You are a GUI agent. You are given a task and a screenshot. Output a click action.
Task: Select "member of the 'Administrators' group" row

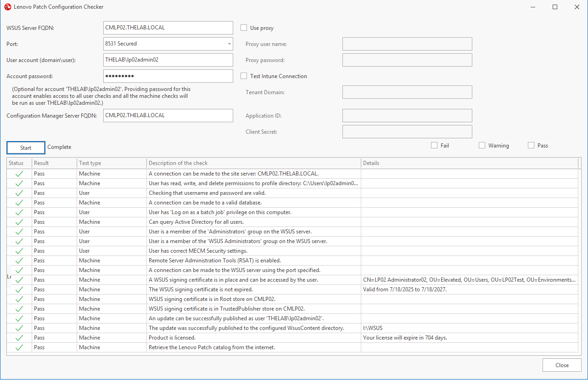coord(292,232)
